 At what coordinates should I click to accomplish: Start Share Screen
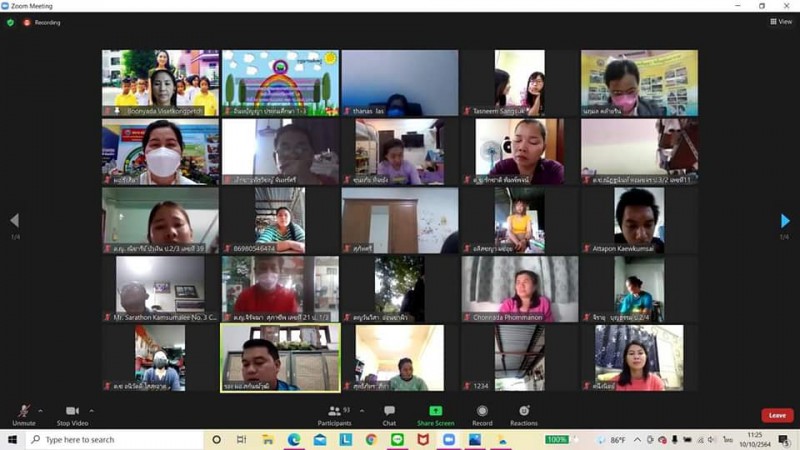(x=436, y=415)
